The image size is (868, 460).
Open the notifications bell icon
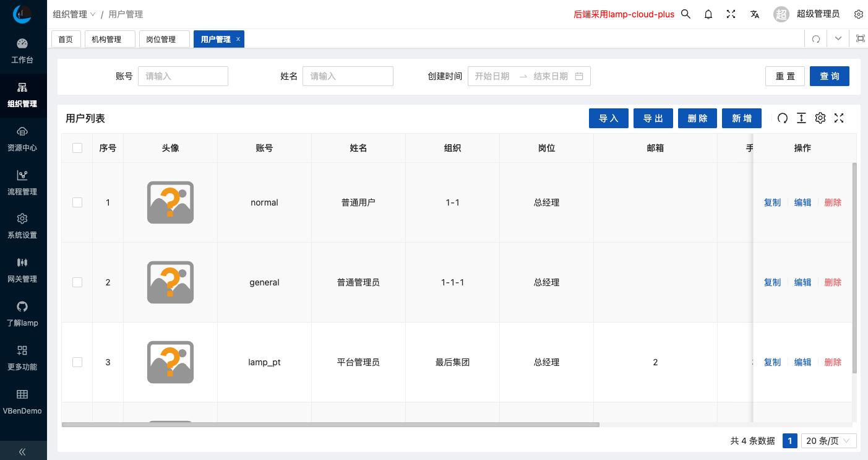coord(708,14)
